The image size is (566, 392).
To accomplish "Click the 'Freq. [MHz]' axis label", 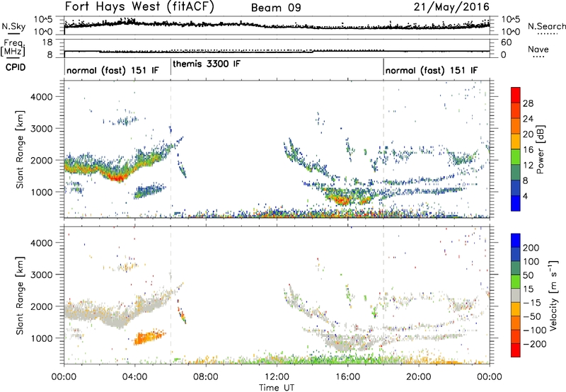I will (x=13, y=48).
